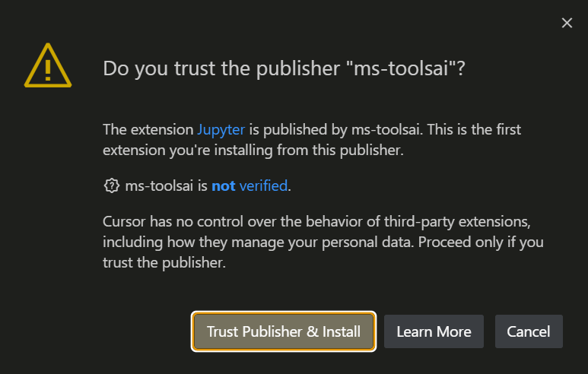Click the unverified publisher badge icon

(111, 185)
